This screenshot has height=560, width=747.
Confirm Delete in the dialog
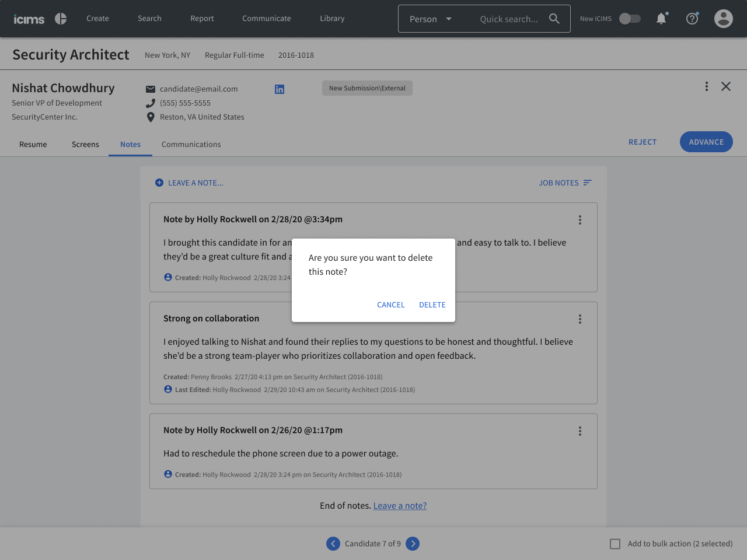[432, 305]
